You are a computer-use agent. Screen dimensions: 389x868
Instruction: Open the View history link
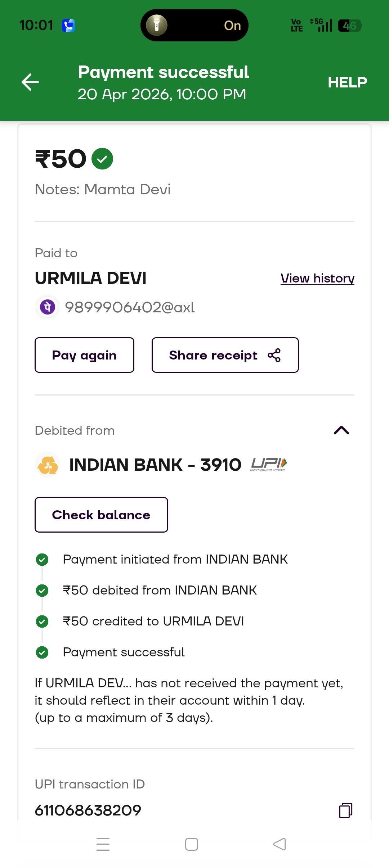[x=317, y=279]
